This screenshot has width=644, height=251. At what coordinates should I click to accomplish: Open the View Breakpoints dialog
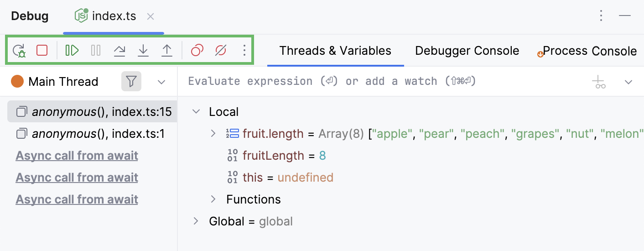[x=197, y=50]
